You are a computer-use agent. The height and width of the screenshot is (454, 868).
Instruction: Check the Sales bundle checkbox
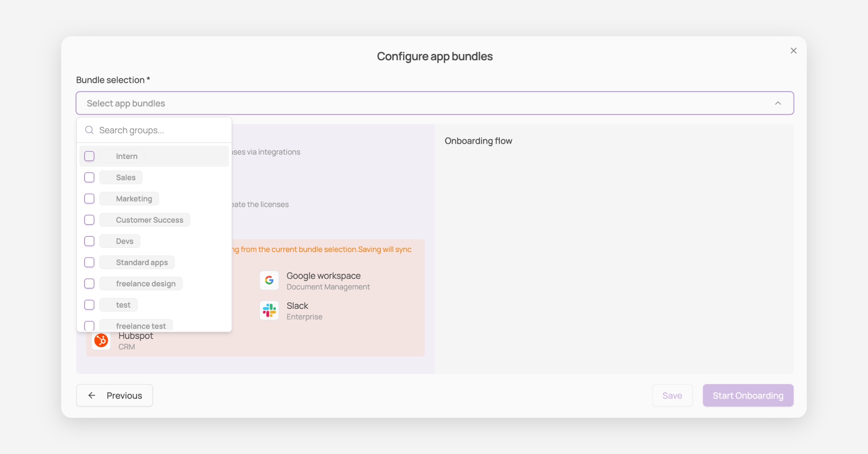tap(89, 177)
